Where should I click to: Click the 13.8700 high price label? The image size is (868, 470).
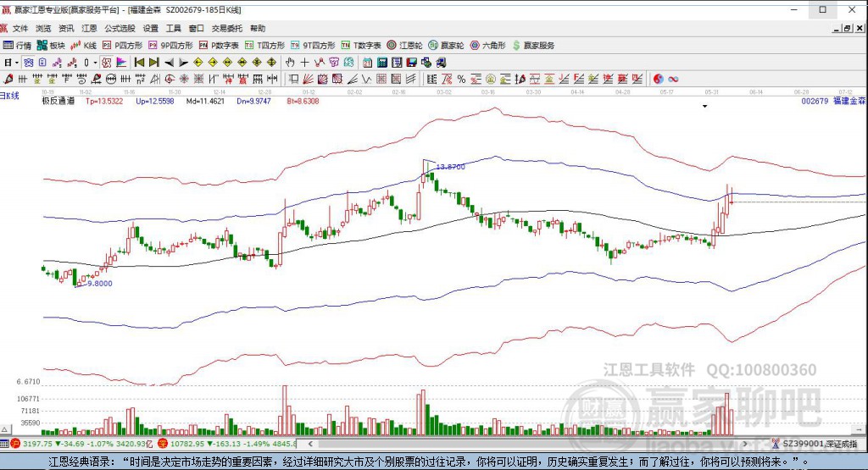coord(451,167)
